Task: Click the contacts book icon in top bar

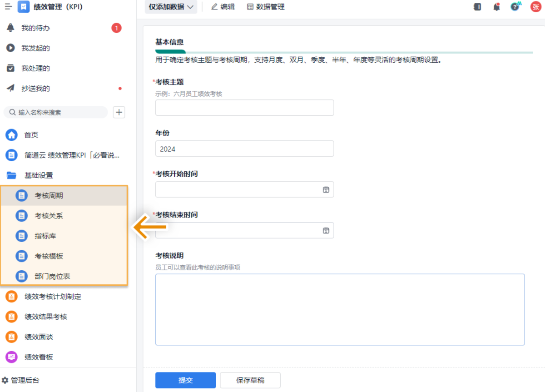Action: (477, 7)
